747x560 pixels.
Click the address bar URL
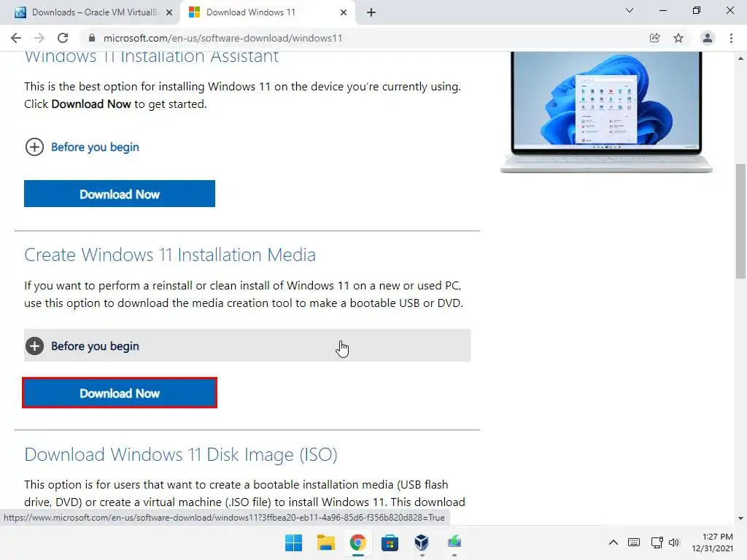coord(222,38)
